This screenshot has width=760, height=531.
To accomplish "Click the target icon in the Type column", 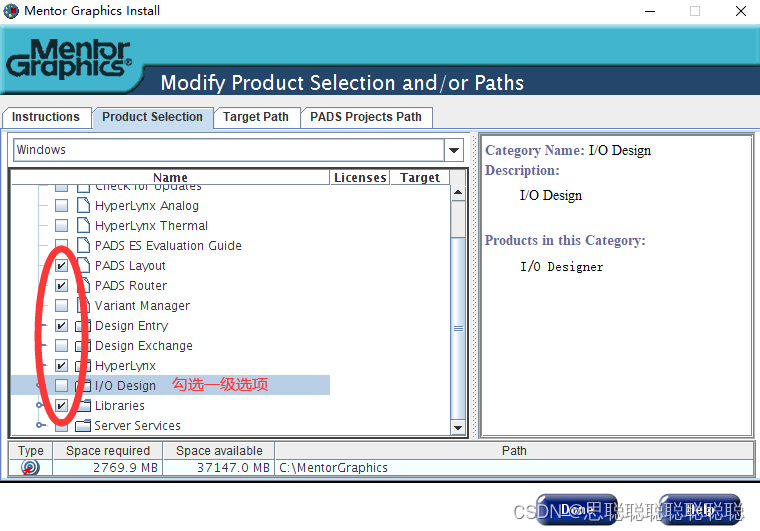I will point(30,468).
